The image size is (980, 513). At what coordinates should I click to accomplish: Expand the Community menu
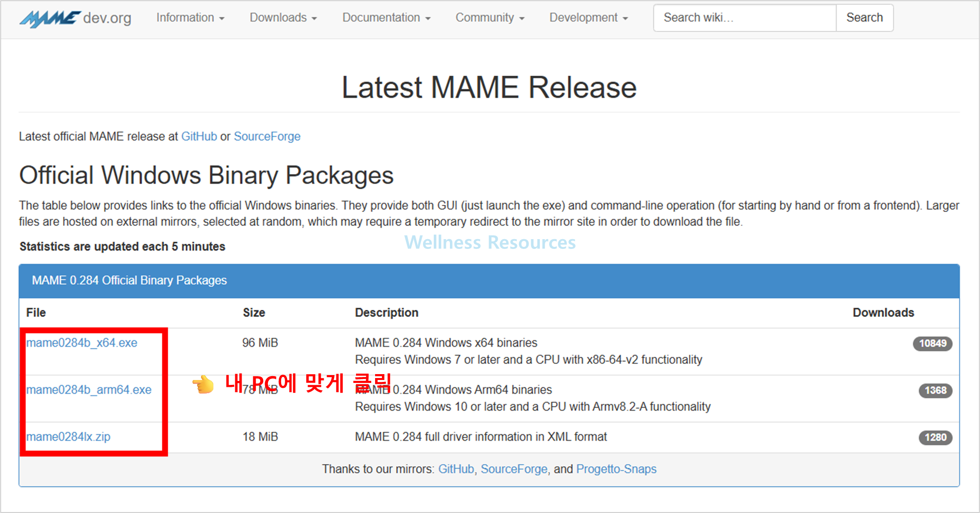pyautogui.click(x=490, y=18)
